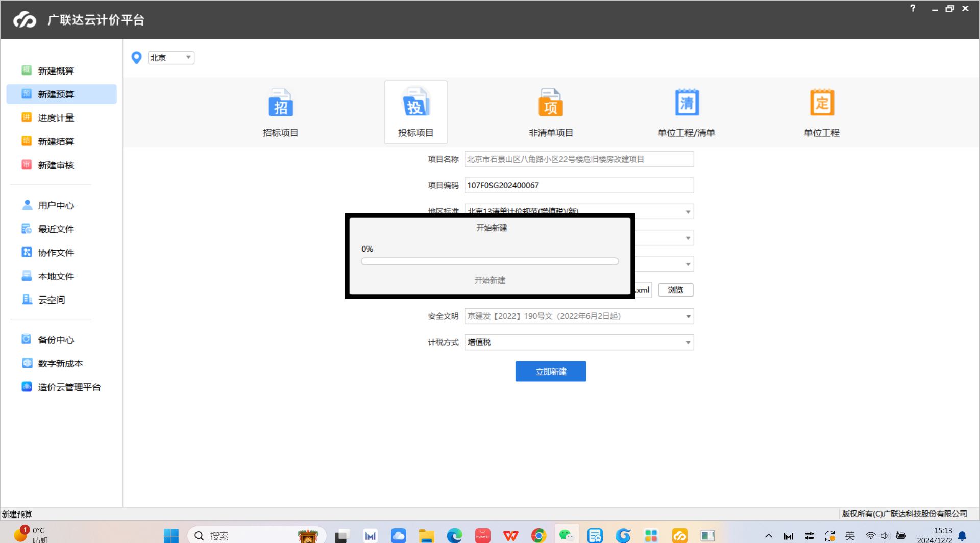
Task: Select the 投标项目 icon
Action: tap(415, 112)
